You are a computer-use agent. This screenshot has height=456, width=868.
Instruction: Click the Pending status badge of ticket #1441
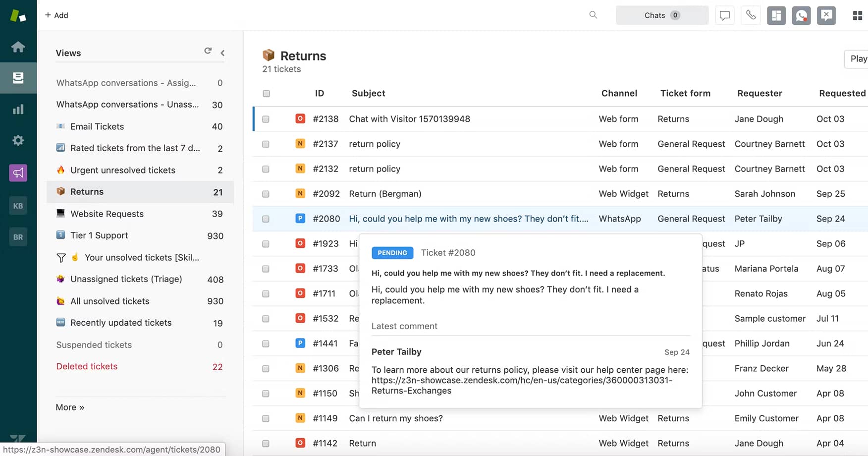(x=300, y=343)
